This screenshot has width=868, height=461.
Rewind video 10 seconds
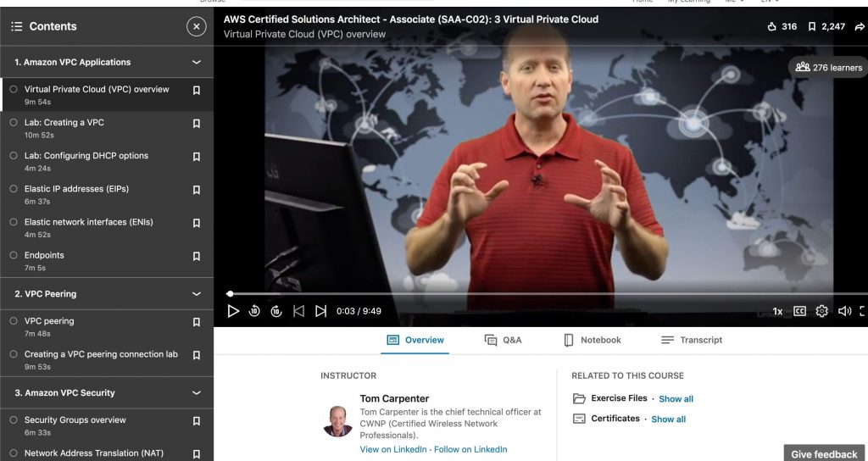(254, 311)
